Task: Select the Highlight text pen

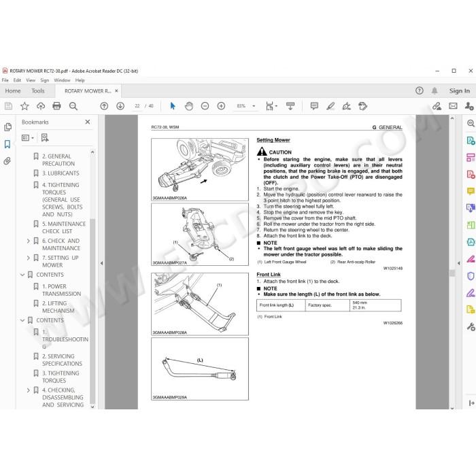Action: [x=330, y=106]
